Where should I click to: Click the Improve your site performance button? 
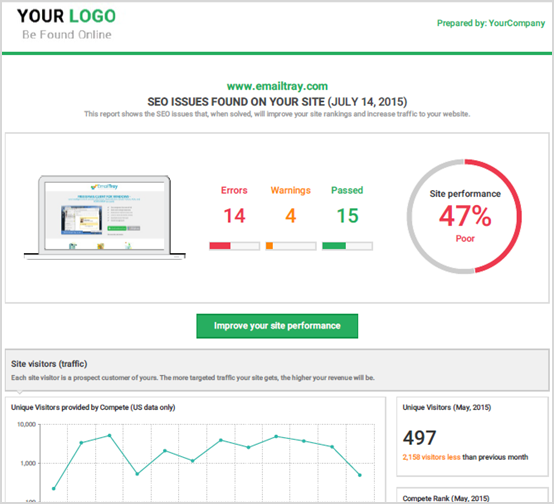[277, 326]
